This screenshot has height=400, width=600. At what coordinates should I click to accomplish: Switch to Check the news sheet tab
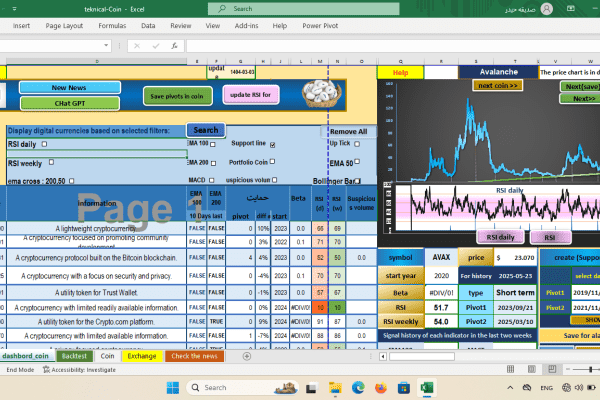point(194,356)
